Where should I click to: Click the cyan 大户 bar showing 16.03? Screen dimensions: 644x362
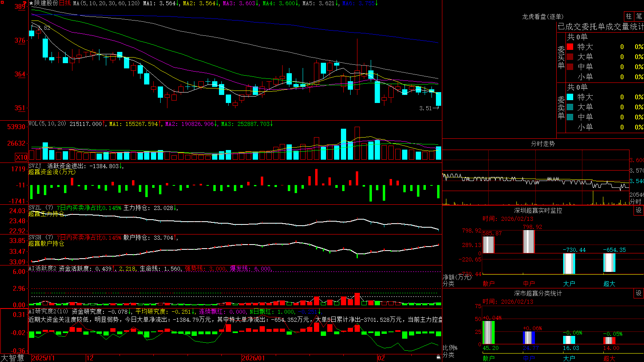tap(569, 340)
